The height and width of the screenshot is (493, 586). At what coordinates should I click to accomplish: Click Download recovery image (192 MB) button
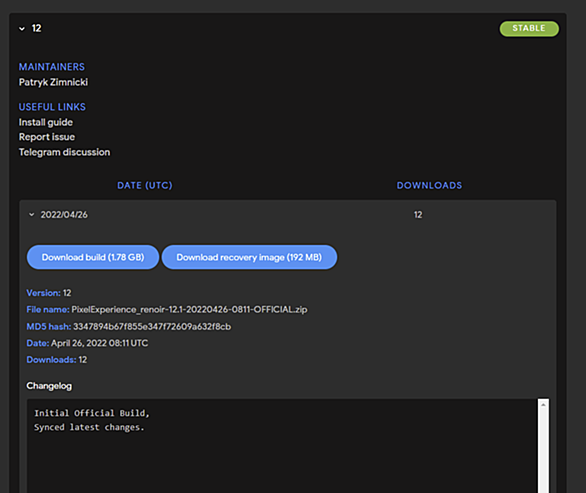point(249,257)
